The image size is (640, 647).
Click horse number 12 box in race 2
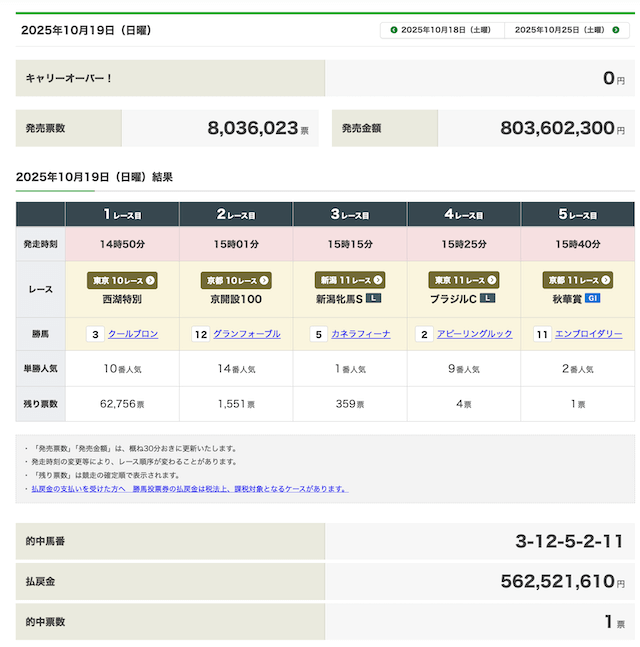[201, 334]
